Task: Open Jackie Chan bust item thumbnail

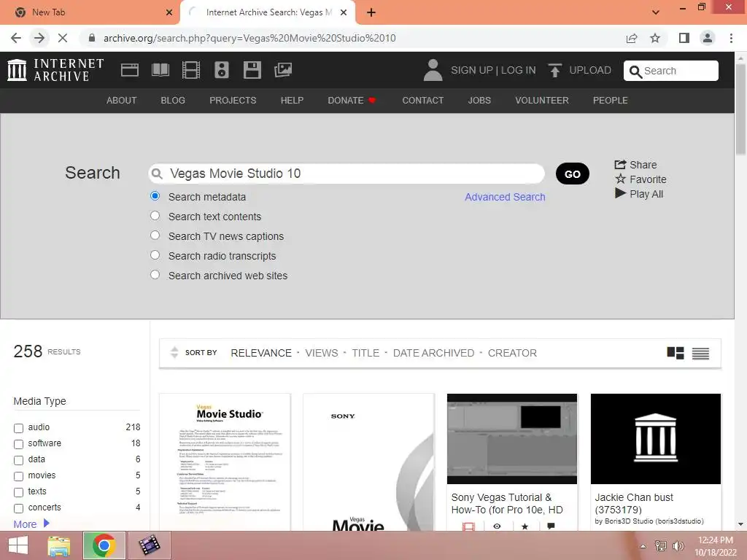Action: (x=656, y=438)
